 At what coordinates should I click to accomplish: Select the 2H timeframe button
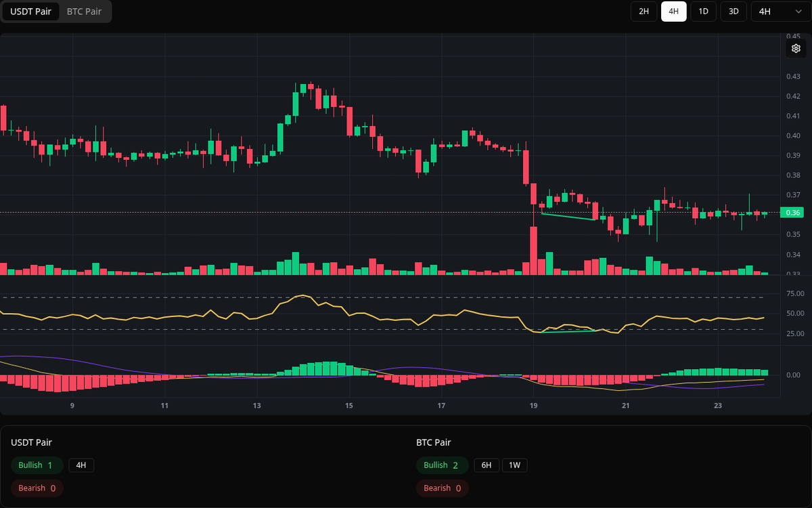[643, 12]
